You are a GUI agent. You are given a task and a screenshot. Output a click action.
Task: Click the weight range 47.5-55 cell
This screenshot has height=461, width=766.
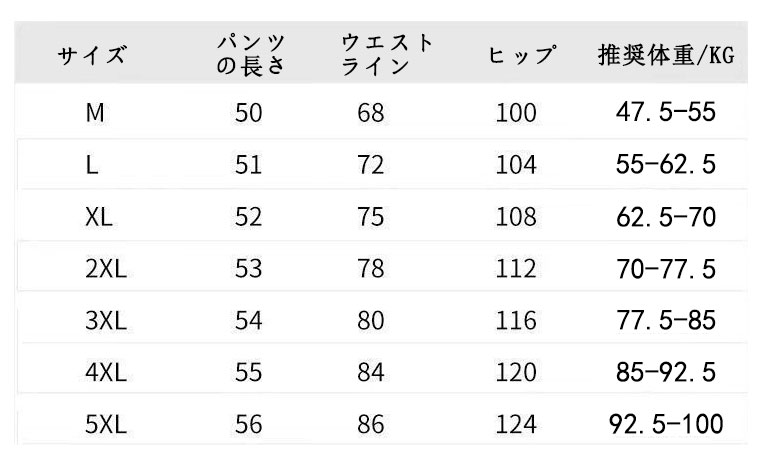click(x=666, y=114)
